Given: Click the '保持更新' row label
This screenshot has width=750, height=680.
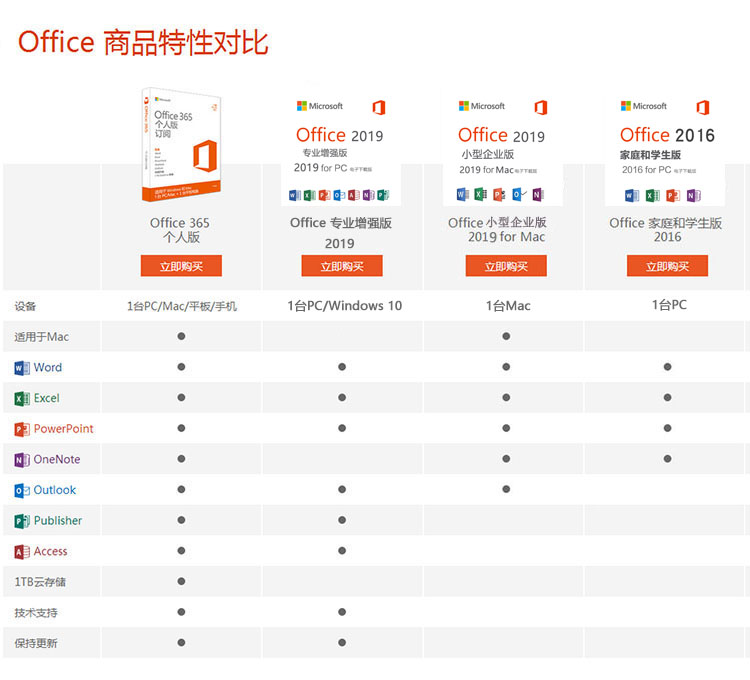Looking at the screenshot, I should pos(36,643).
